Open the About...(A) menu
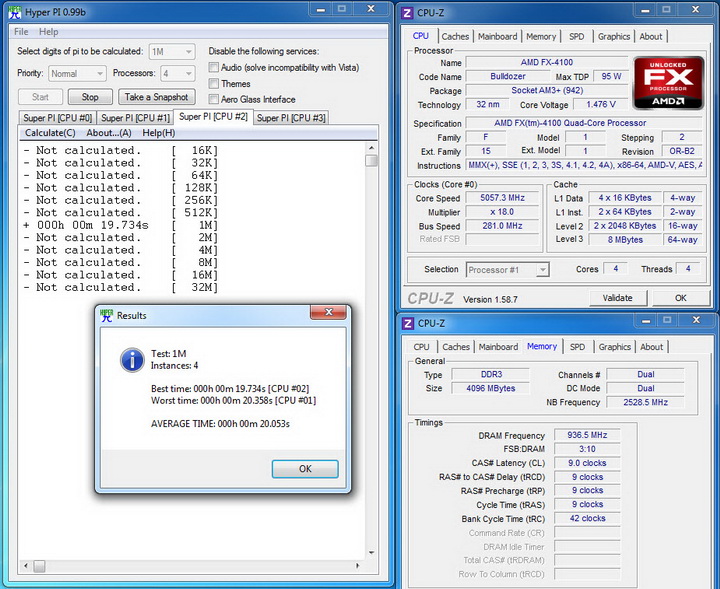Viewport: 720px width, 589px height. [109, 133]
